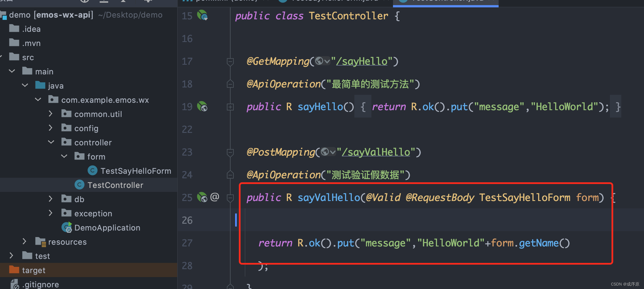Viewport: 644px width, 289px height.
Task: Click the request mapping gutter icon beside line 19
Action: tap(202, 106)
